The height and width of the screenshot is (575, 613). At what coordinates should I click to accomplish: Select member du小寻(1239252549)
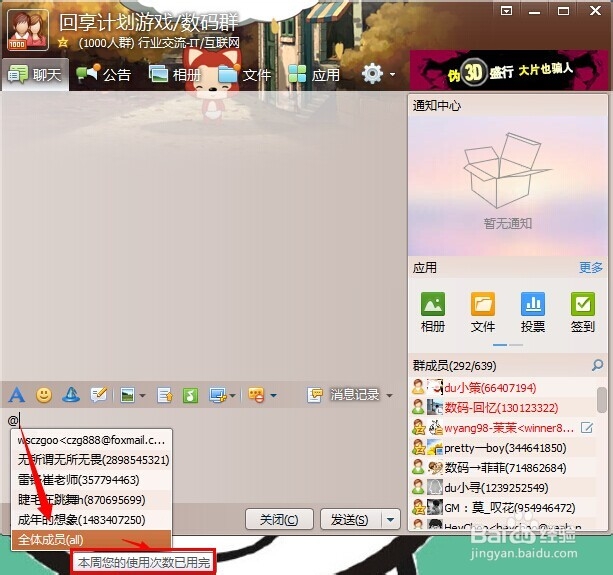pyautogui.click(x=503, y=487)
